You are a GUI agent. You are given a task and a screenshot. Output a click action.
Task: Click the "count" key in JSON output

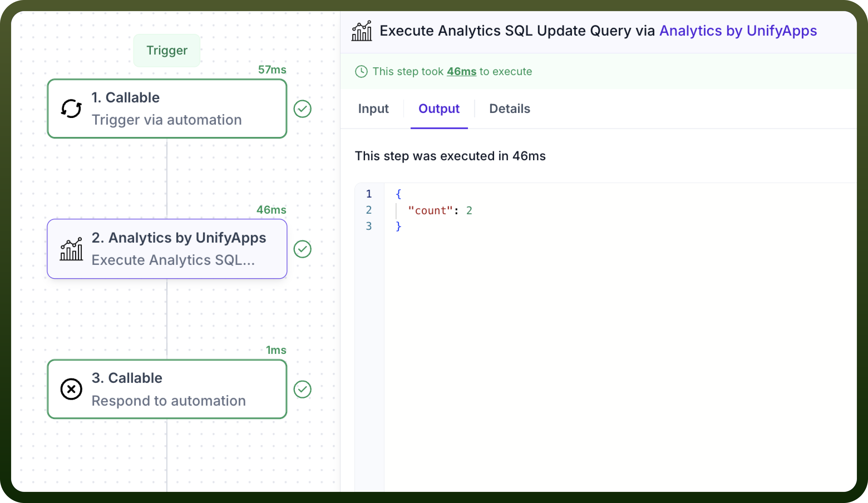[x=430, y=210]
